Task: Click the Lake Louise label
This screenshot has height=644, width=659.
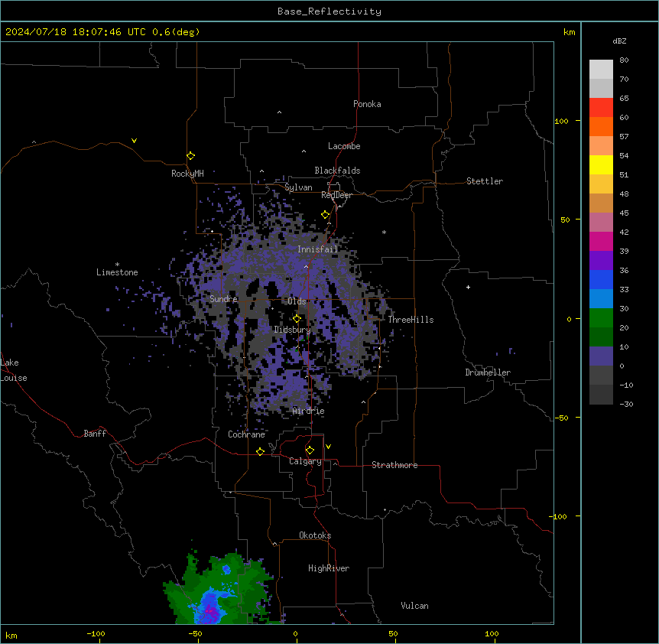Action: [14, 370]
